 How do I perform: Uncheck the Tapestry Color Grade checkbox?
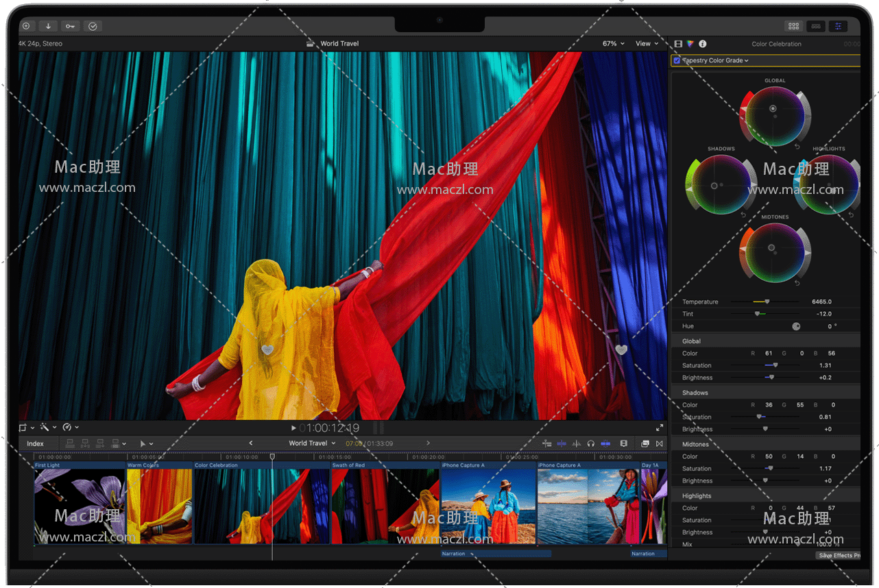(x=677, y=60)
